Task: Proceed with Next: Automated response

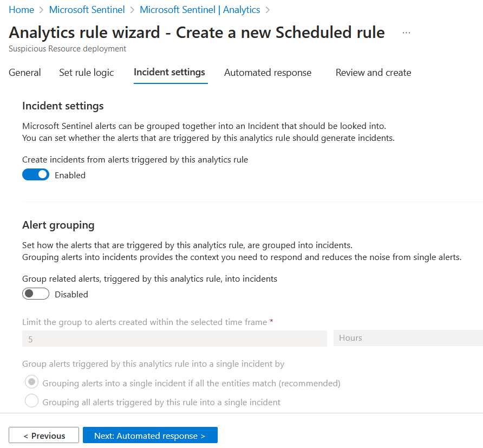Action: point(150,435)
